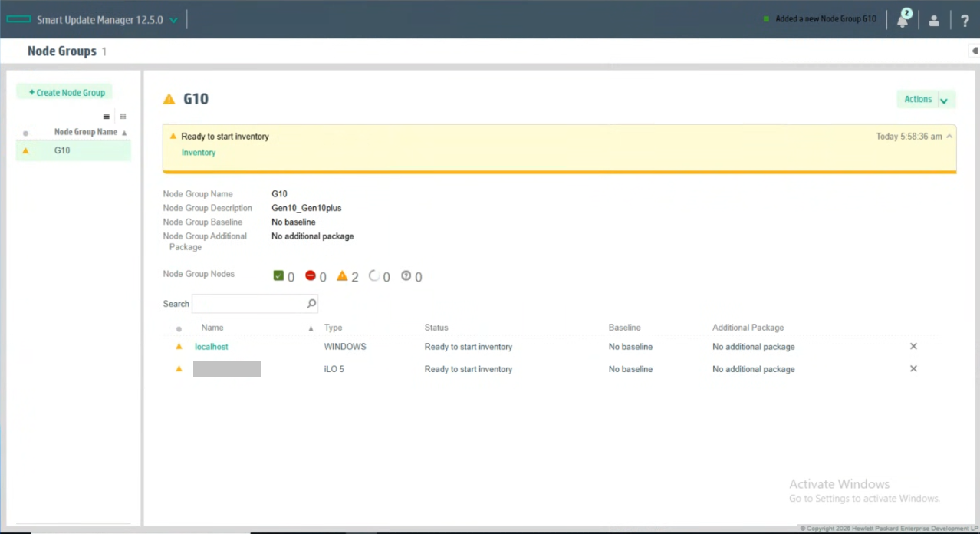The image size is (980, 534).
Task: Remove the iLO 5 node with X icon
Action: pos(913,368)
